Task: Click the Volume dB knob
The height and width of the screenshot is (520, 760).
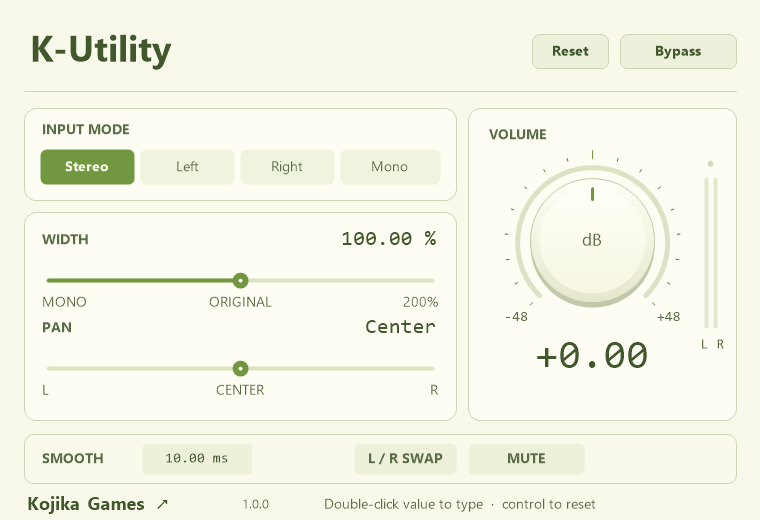Action: (x=592, y=240)
